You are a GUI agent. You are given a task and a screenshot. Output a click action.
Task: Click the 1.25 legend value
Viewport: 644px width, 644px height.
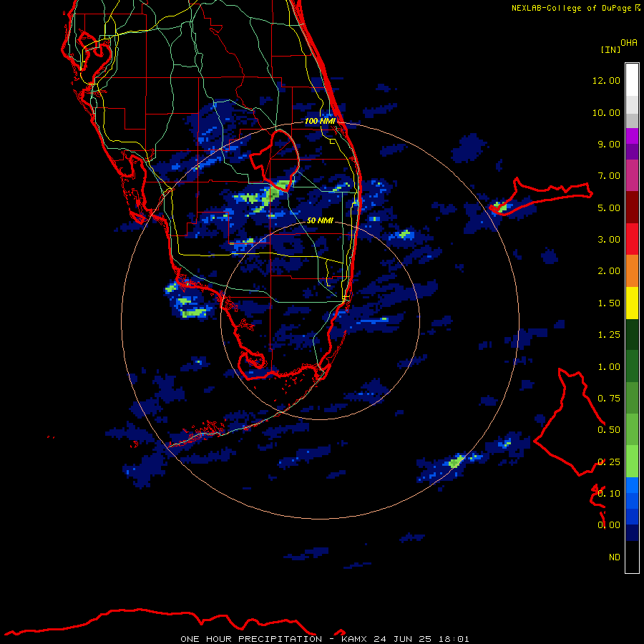click(609, 335)
